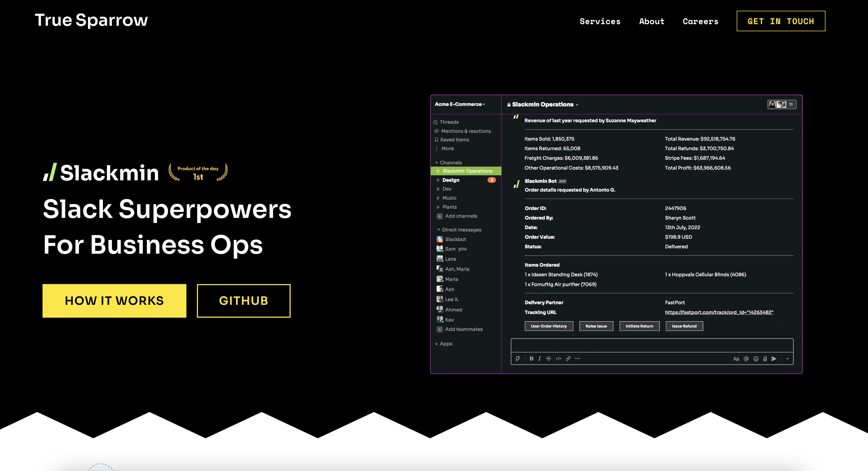
Task: Click the member avatars count in channel header
Action: (782, 104)
